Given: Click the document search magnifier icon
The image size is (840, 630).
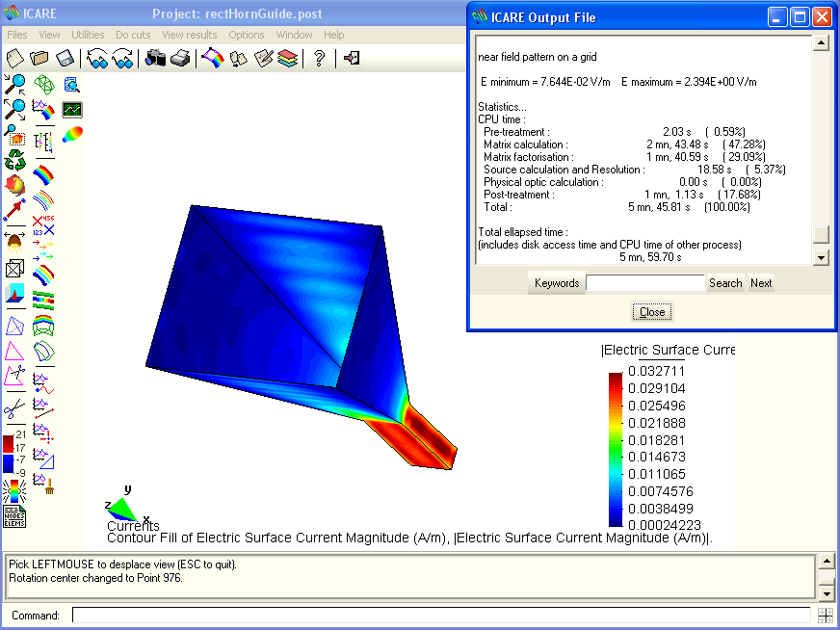Looking at the screenshot, I should 72,84.
